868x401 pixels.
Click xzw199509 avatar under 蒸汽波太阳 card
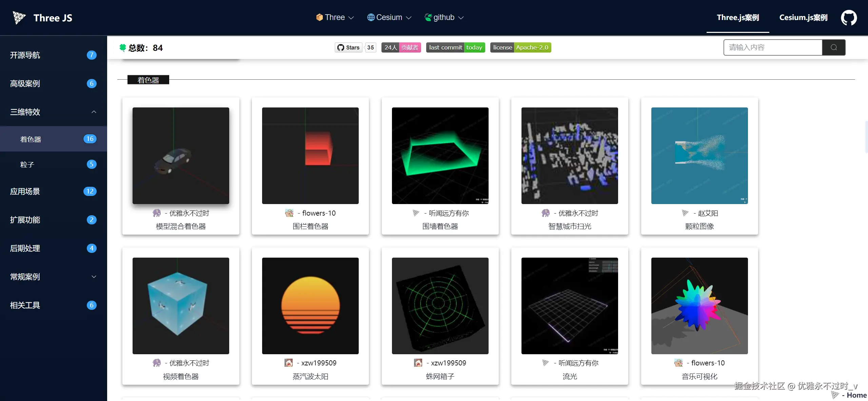tap(289, 363)
